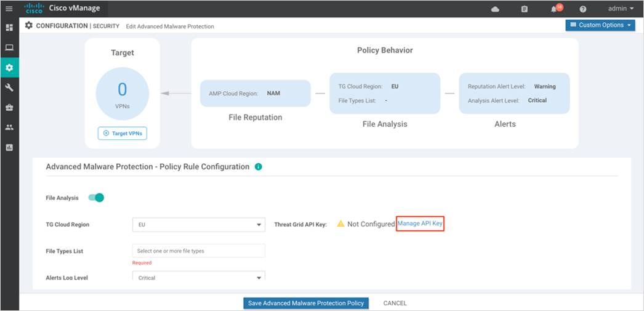Open the hamburger navigation menu
The height and width of the screenshot is (311, 644).
tap(9, 9)
